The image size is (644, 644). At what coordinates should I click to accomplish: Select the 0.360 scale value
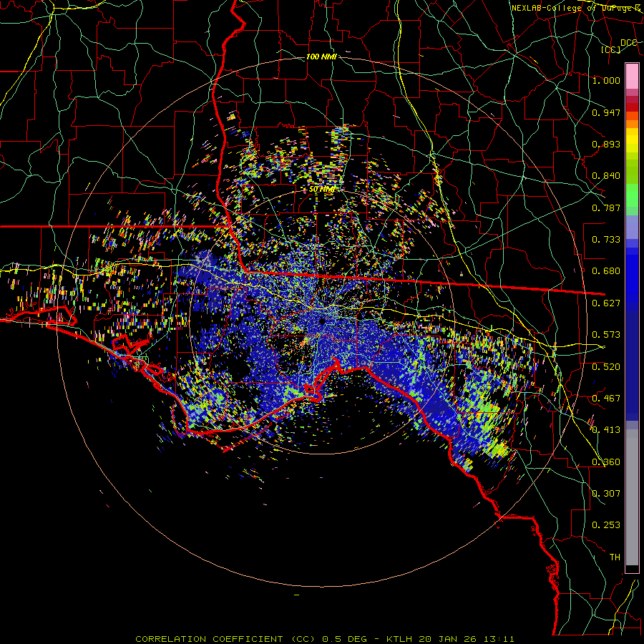tap(606, 462)
